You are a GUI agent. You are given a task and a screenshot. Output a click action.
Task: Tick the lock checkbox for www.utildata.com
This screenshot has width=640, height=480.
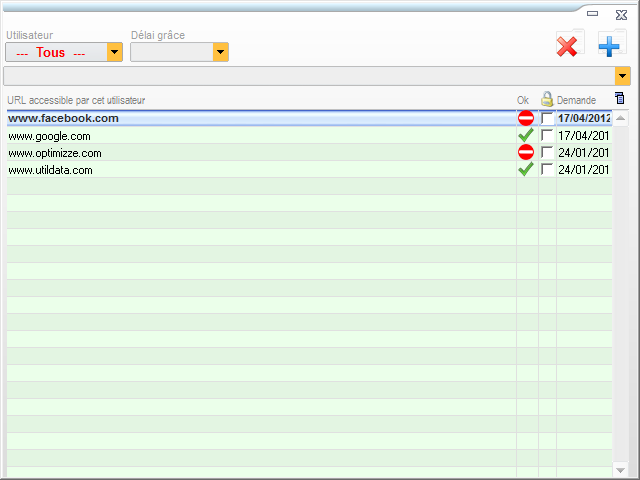547,169
